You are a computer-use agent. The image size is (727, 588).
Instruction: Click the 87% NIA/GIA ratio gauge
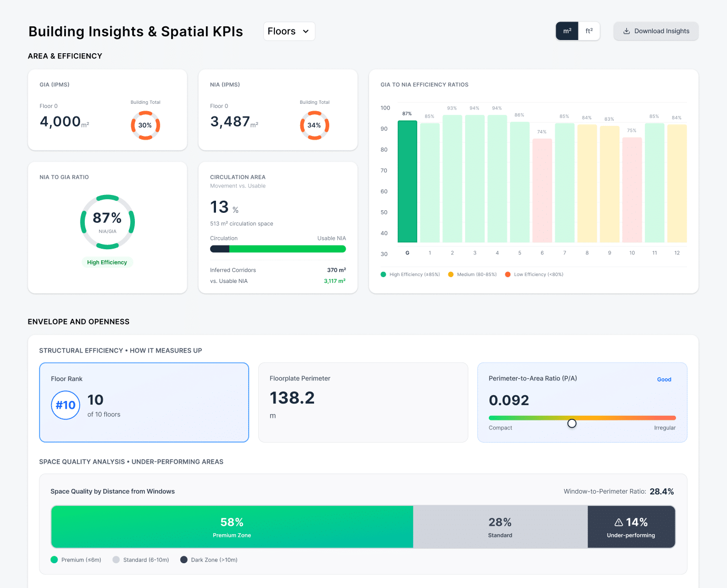point(107,222)
